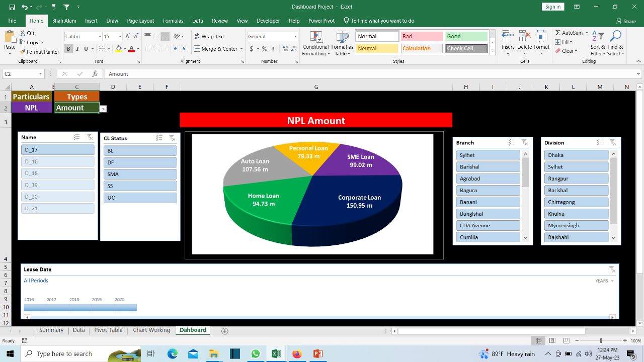Toggle Bold formatting
The width and height of the screenshot is (644, 362).
(x=68, y=49)
